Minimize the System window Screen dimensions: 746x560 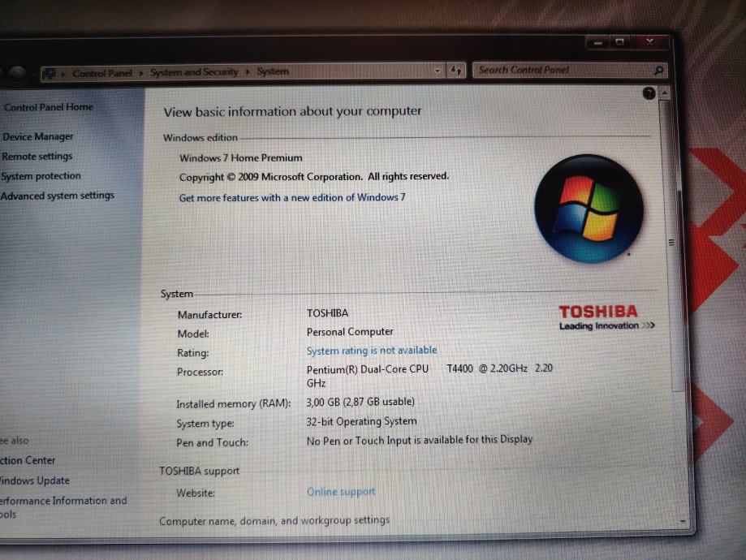tap(597, 43)
